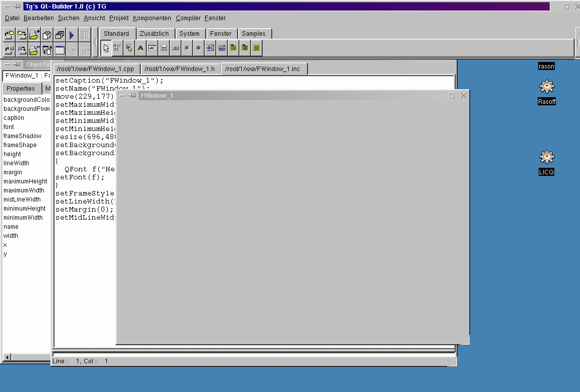
Task: Pick the radio button component from palette
Action: (199, 48)
